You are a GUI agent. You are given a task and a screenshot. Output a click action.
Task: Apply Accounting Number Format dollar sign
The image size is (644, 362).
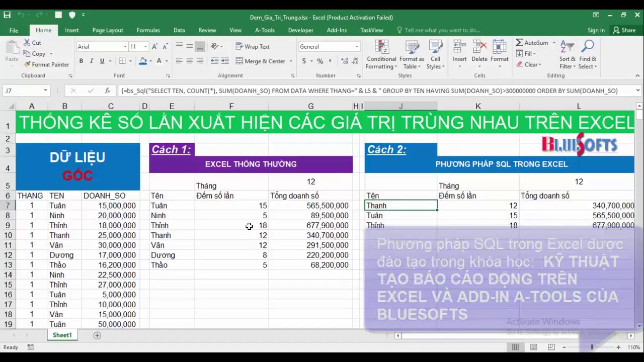coord(304,61)
